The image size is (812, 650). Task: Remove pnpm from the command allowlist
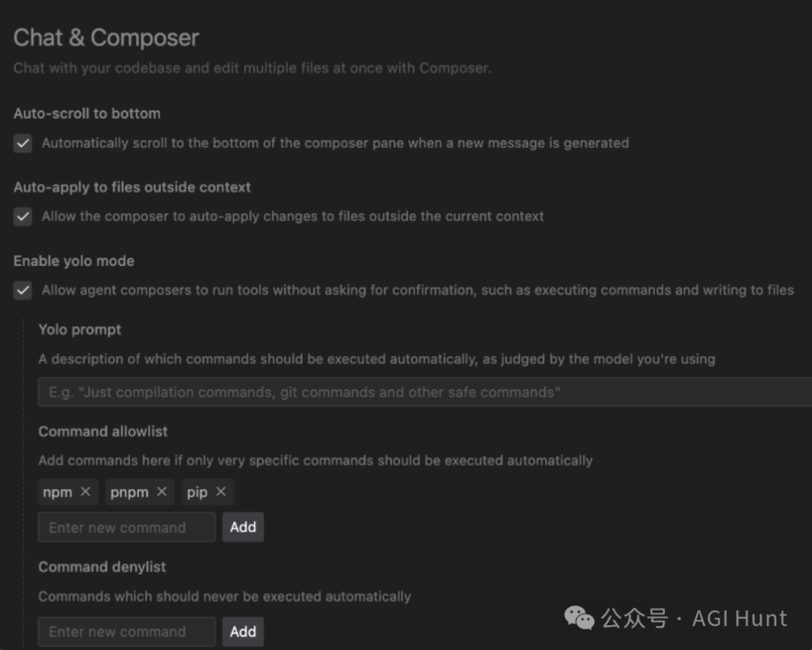162,491
